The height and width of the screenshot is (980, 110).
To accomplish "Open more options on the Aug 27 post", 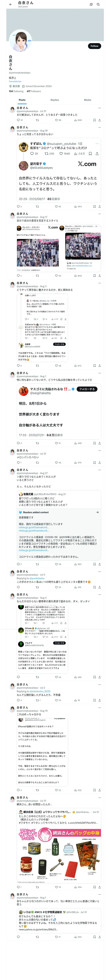I will [x=99, y=470].
